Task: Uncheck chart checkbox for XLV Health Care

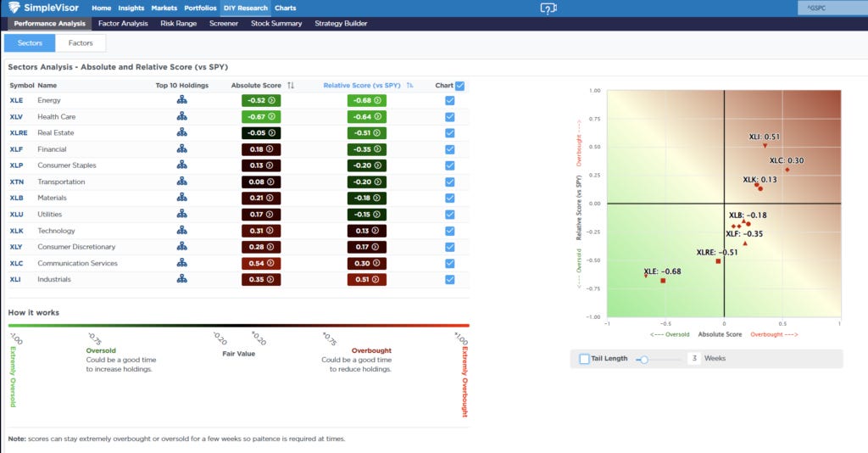Action: [450, 117]
